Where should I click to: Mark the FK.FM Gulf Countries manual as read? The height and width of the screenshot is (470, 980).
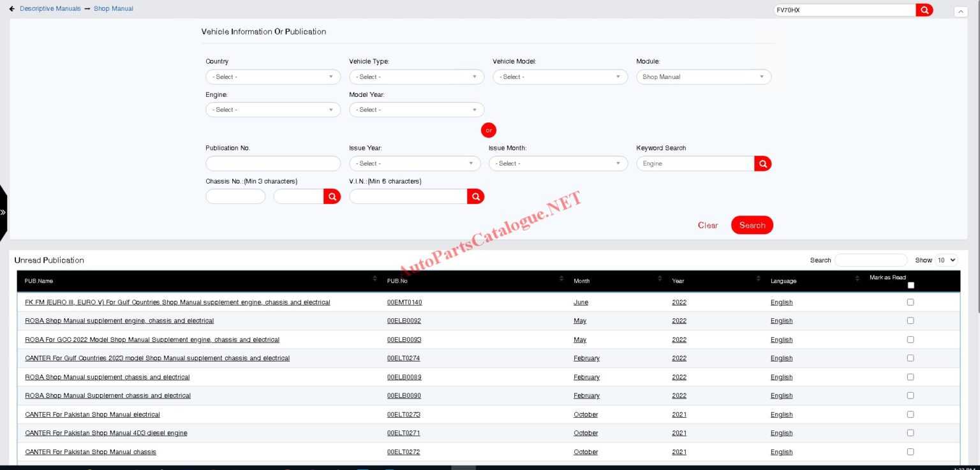tap(910, 302)
